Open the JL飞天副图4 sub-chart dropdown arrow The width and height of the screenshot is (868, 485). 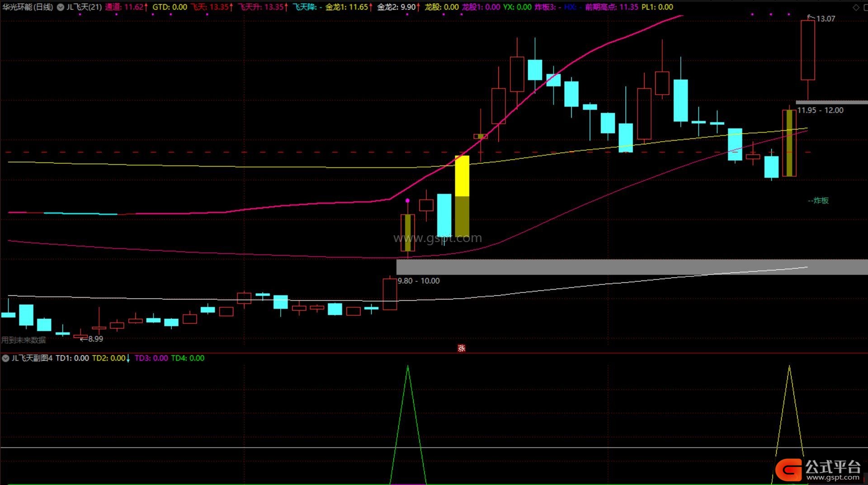[x=5, y=358]
